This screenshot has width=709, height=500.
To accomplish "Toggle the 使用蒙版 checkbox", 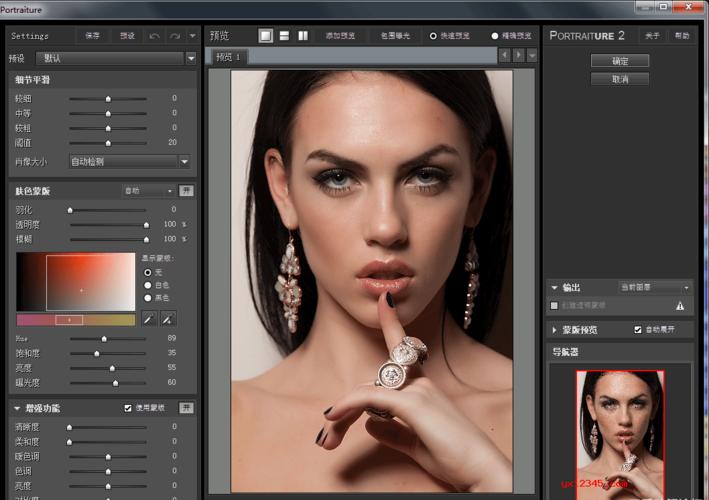I will point(128,408).
